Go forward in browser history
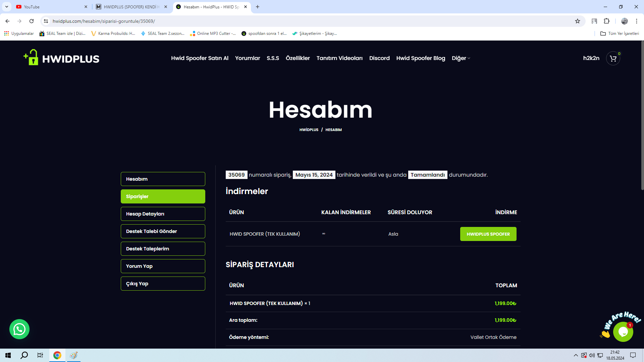The image size is (644, 362). pos(19,21)
